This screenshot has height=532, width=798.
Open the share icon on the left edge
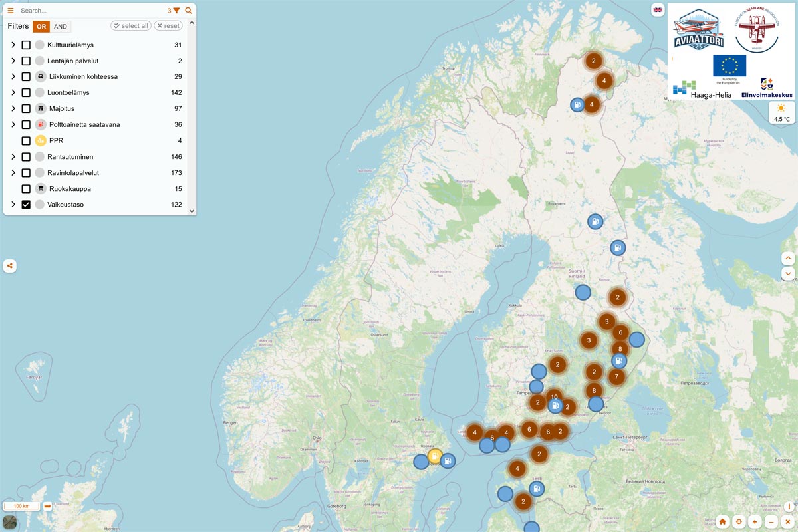10,266
